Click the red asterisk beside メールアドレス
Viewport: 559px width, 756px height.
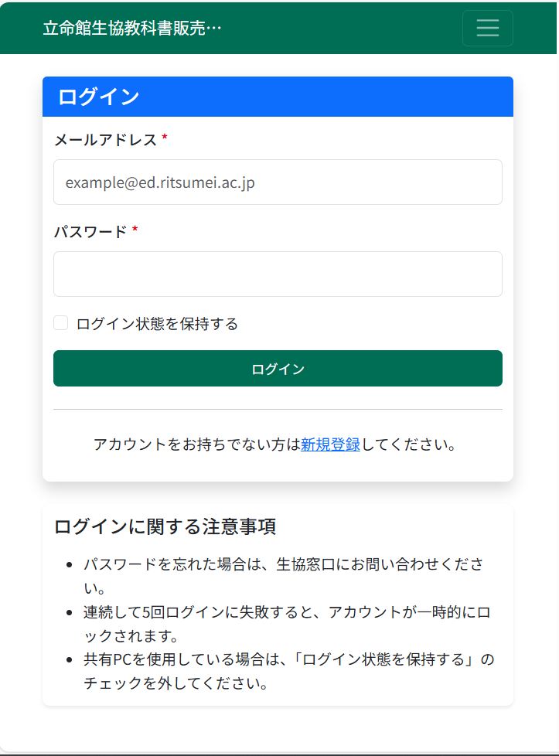pyautogui.click(x=165, y=140)
